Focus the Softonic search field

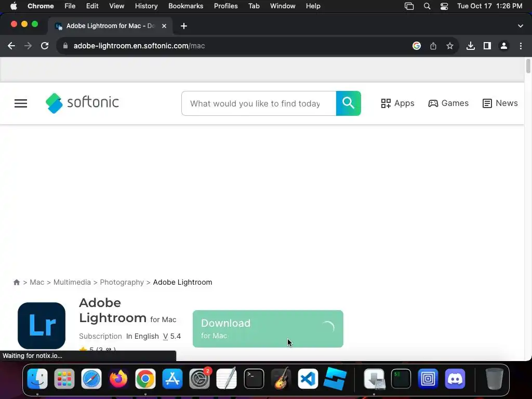pyautogui.click(x=259, y=103)
